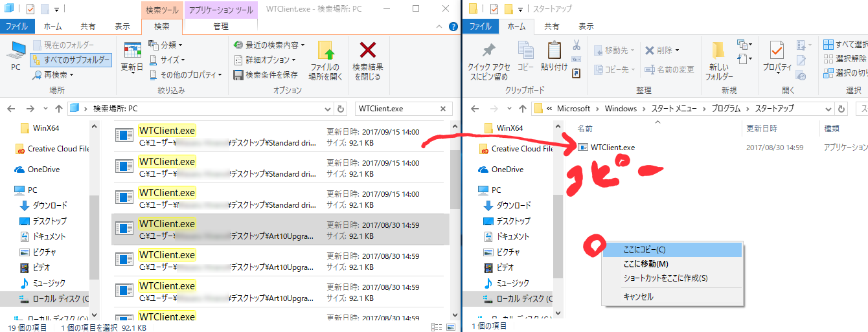Expand 詳細オプション dropdown

263,60
